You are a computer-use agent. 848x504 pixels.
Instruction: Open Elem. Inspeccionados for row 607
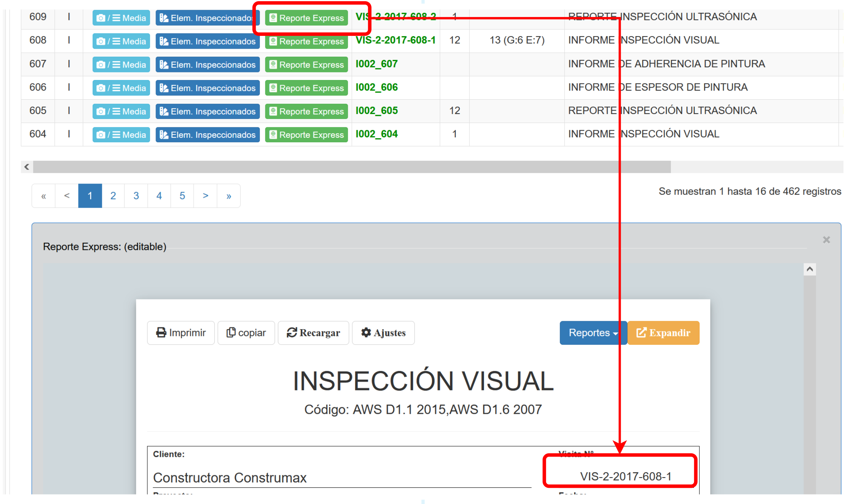point(207,65)
